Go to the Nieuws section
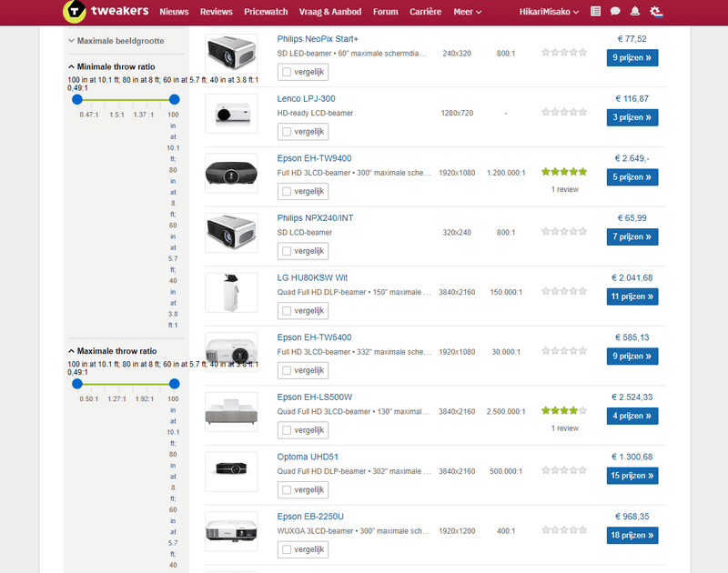 coord(174,12)
